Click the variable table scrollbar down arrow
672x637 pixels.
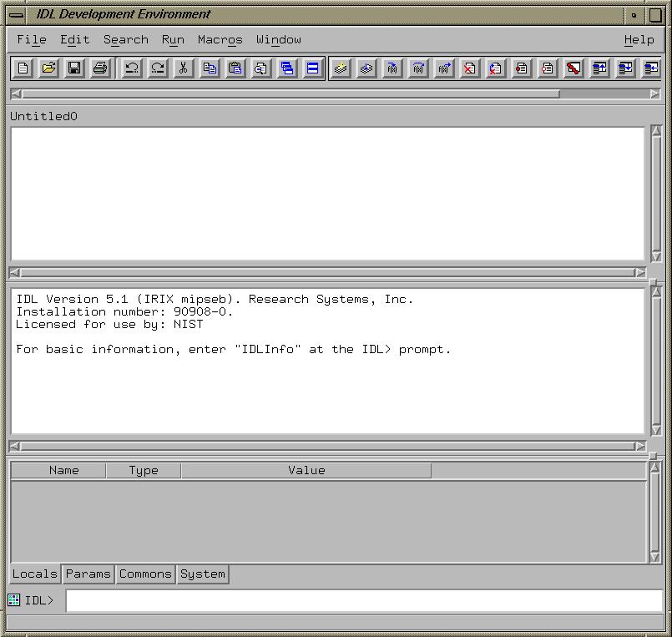click(x=654, y=557)
